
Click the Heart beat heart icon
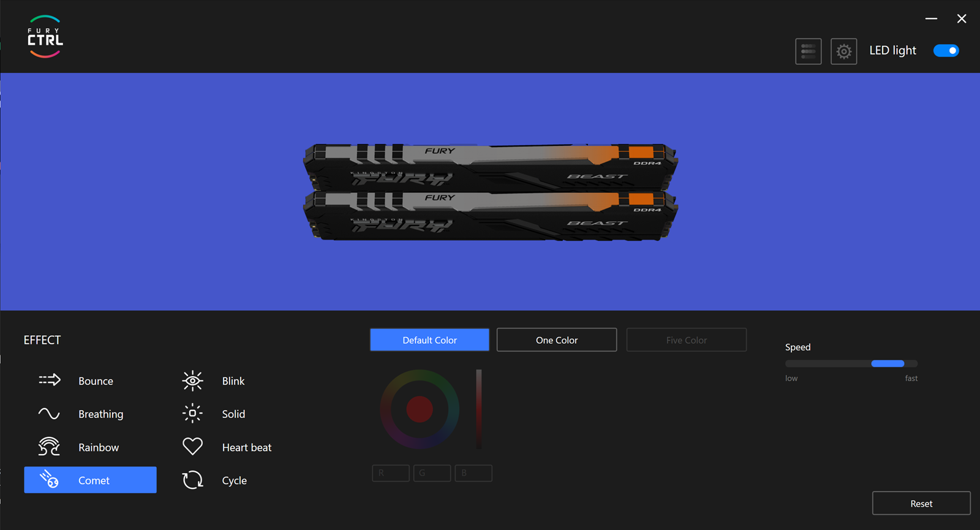192,446
